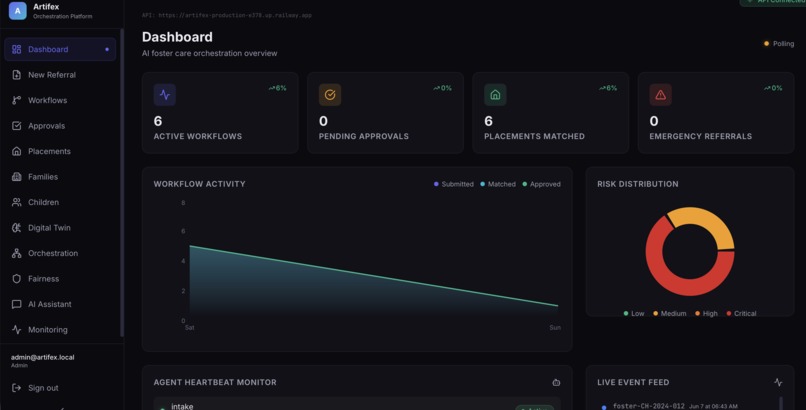Screen dimensions: 806x410
Task: Click the New Referral document icon
Action: (x=16, y=74)
